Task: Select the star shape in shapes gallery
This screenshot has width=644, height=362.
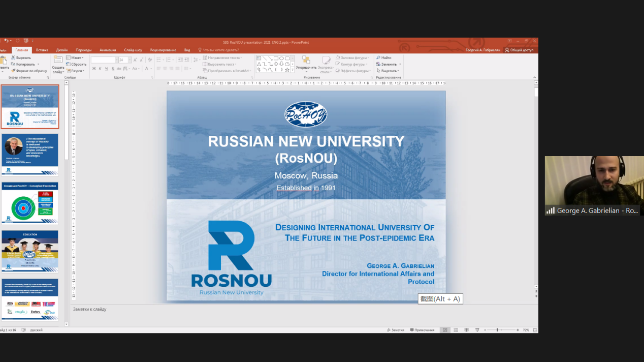Action: [x=287, y=70]
